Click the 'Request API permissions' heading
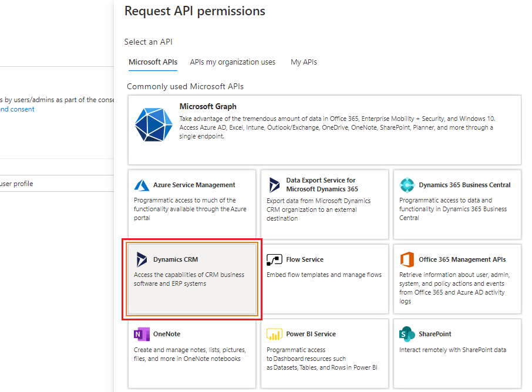The width and height of the screenshot is (532, 392). click(x=195, y=11)
